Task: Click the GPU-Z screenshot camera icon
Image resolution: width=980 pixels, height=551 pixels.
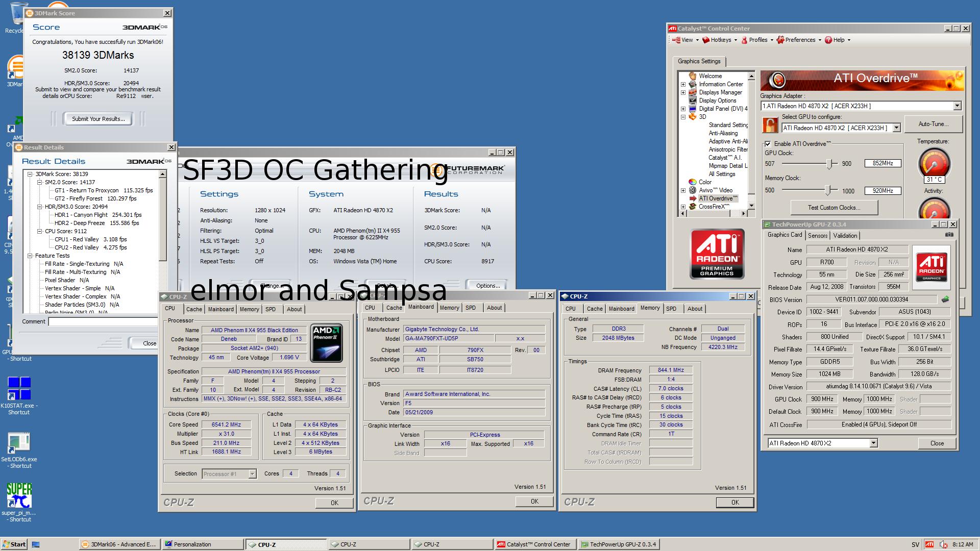Action: point(949,235)
